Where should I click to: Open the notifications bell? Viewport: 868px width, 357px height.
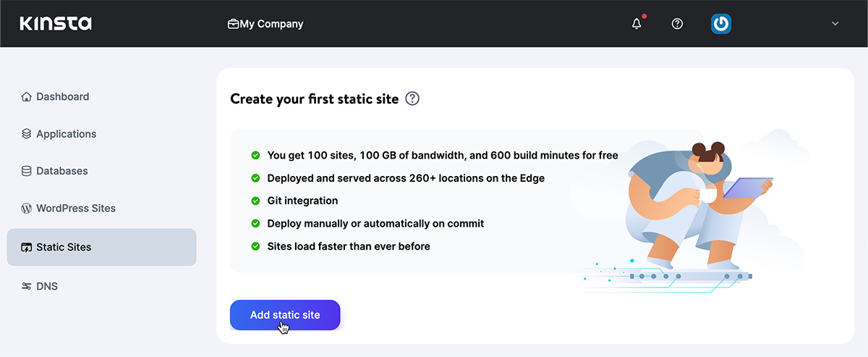637,24
